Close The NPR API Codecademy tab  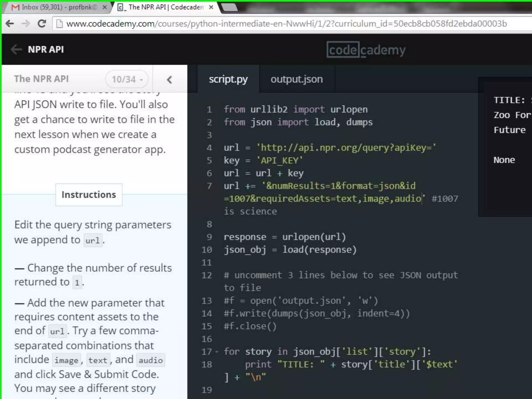[211, 7]
